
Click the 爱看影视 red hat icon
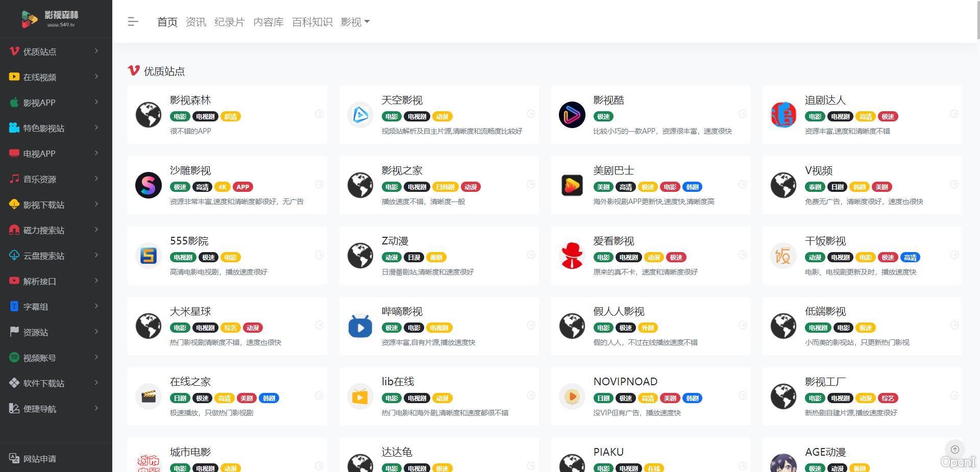click(x=572, y=255)
